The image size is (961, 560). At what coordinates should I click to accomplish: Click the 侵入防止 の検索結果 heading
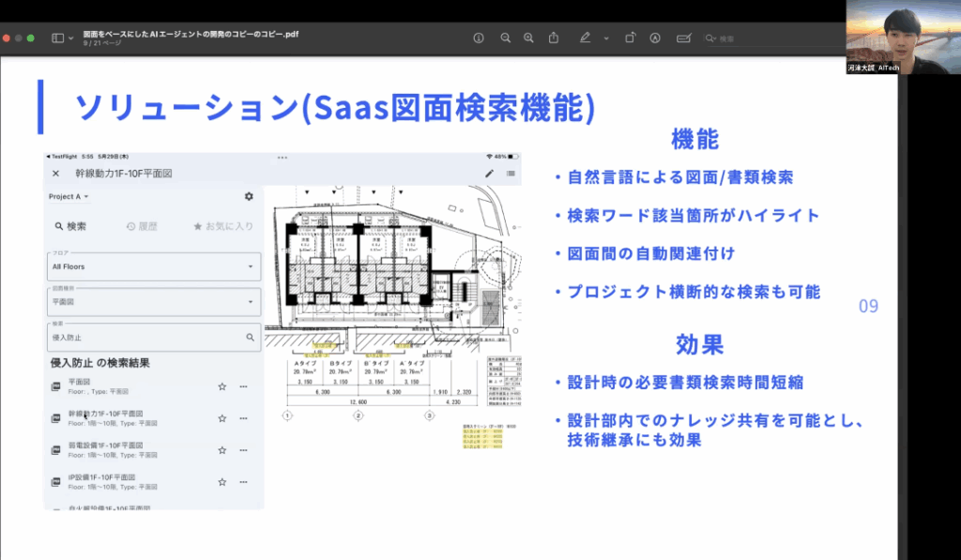(x=99, y=363)
